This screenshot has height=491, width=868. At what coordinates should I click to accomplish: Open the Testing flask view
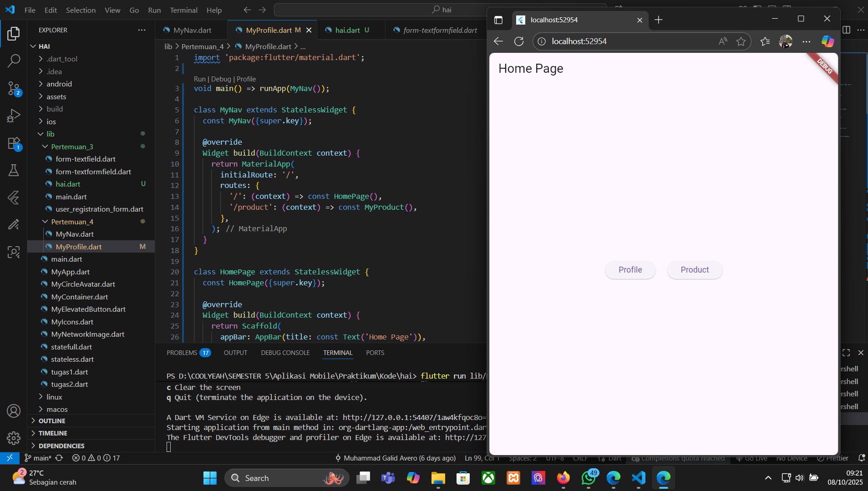tap(14, 171)
